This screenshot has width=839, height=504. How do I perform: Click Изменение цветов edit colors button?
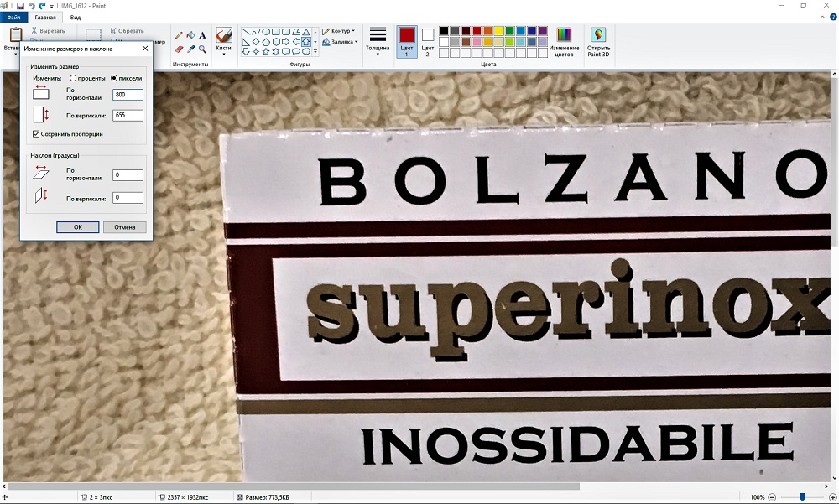(x=564, y=42)
